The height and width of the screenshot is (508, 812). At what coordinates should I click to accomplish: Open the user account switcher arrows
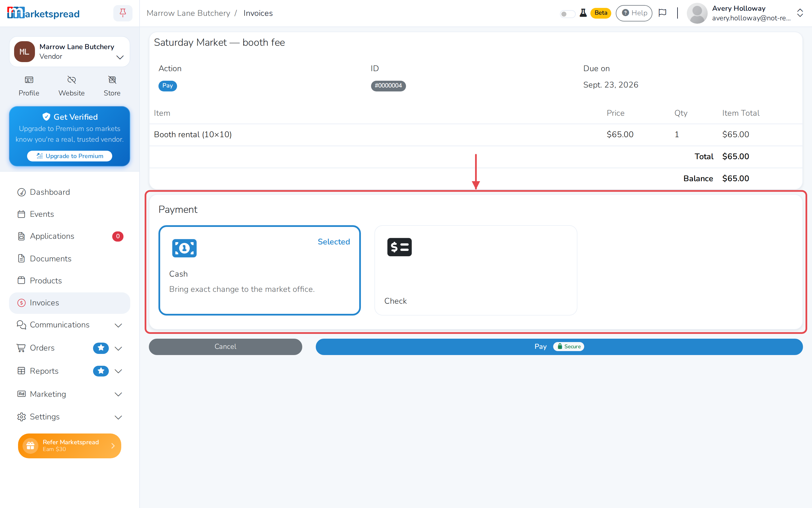click(x=800, y=13)
